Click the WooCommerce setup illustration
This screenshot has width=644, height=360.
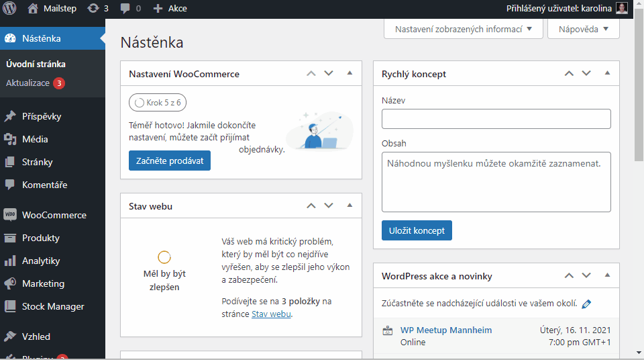(x=319, y=131)
